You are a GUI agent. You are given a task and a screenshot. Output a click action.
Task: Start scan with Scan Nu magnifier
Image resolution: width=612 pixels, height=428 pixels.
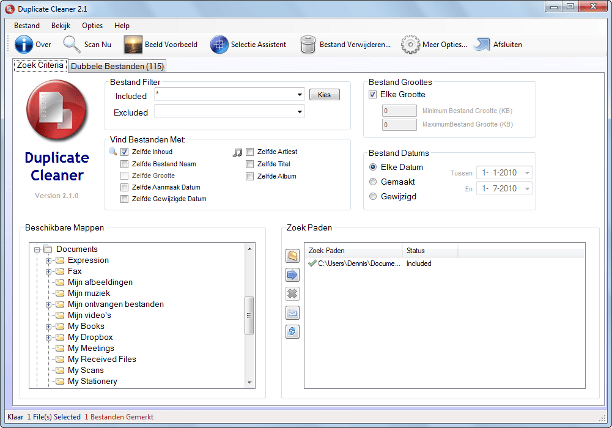pyautogui.click(x=71, y=44)
